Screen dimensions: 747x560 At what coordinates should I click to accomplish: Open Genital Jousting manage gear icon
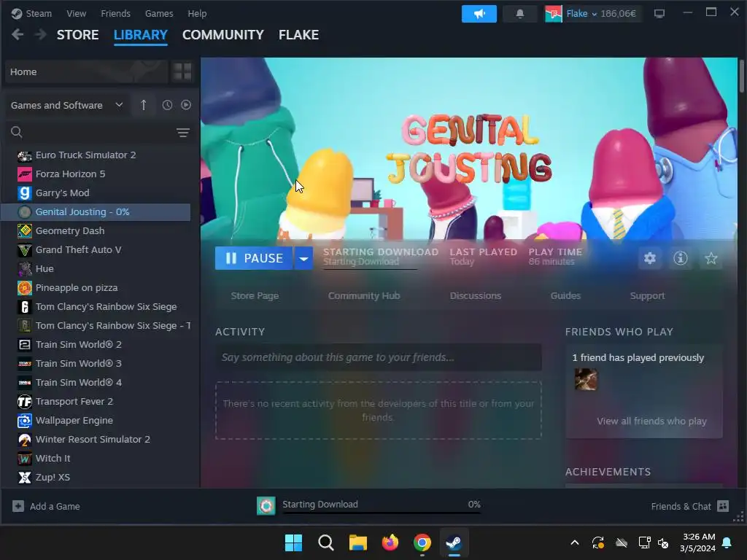650,258
